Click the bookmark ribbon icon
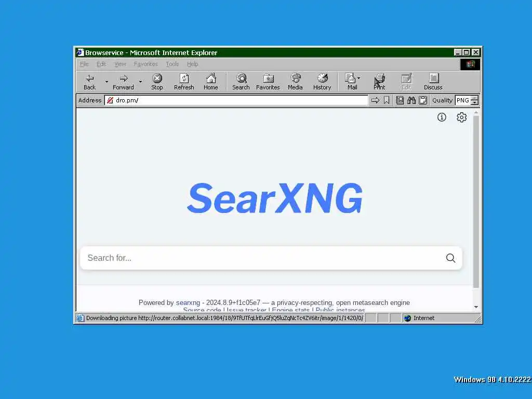Screen dimensions: 532x399 pyautogui.click(x=387, y=100)
